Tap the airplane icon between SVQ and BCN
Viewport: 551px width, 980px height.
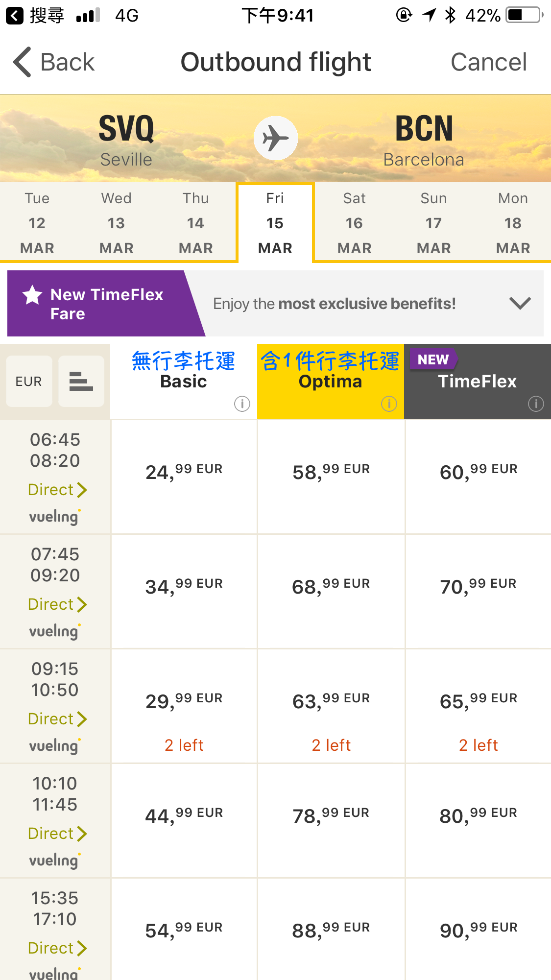(x=275, y=138)
